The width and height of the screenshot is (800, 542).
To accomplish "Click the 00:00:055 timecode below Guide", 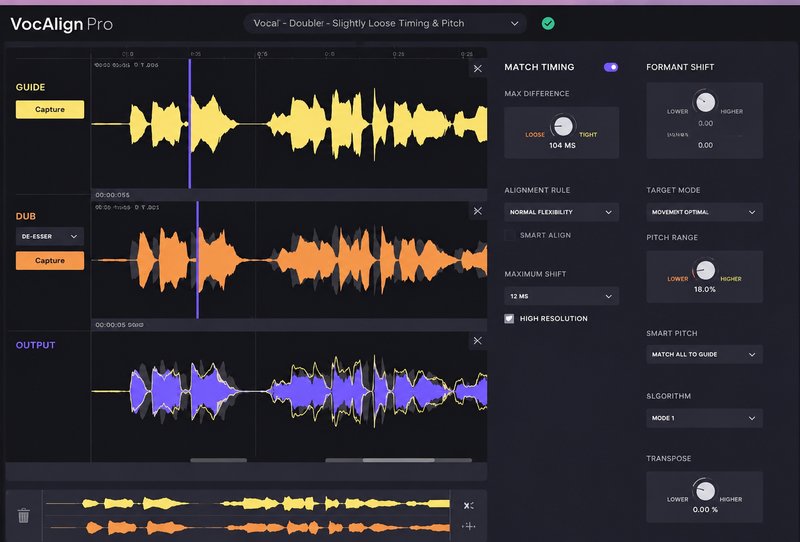I will [112, 195].
